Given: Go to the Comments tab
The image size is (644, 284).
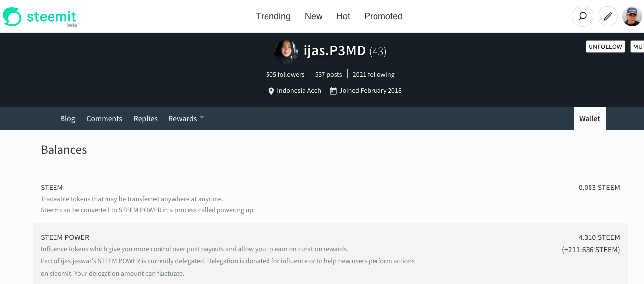Looking at the screenshot, I should coord(104,119).
